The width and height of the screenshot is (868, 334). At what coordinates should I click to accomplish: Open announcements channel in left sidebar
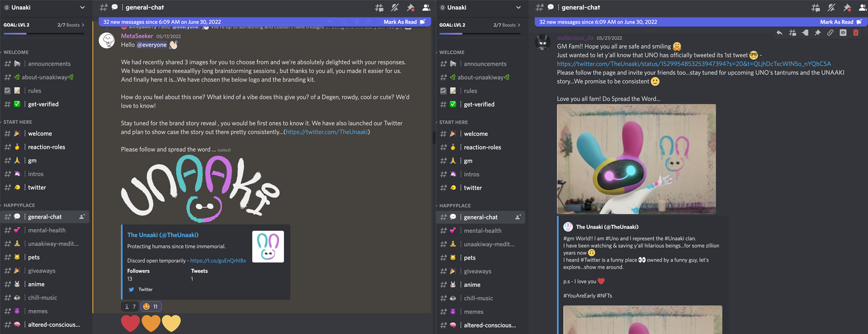click(45, 64)
